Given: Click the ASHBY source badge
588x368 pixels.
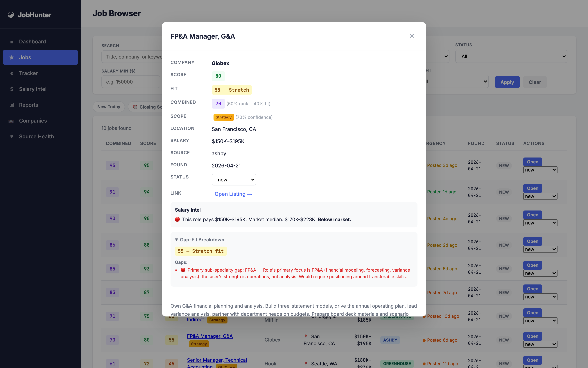Looking at the screenshot, I should click(x=390, y=340).
